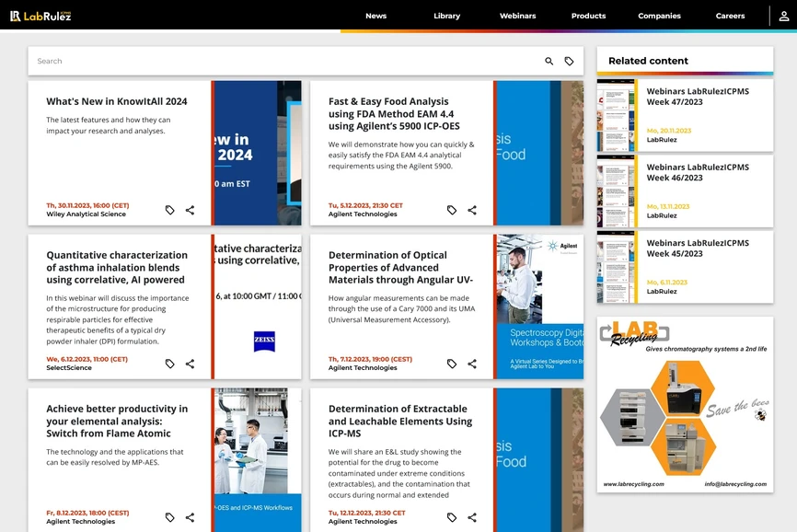Open Webinars LabRulezICPMS Week 46/2023
Viewport: 797px width, 532px height.
pyautogui.click(x=698, y=172)
